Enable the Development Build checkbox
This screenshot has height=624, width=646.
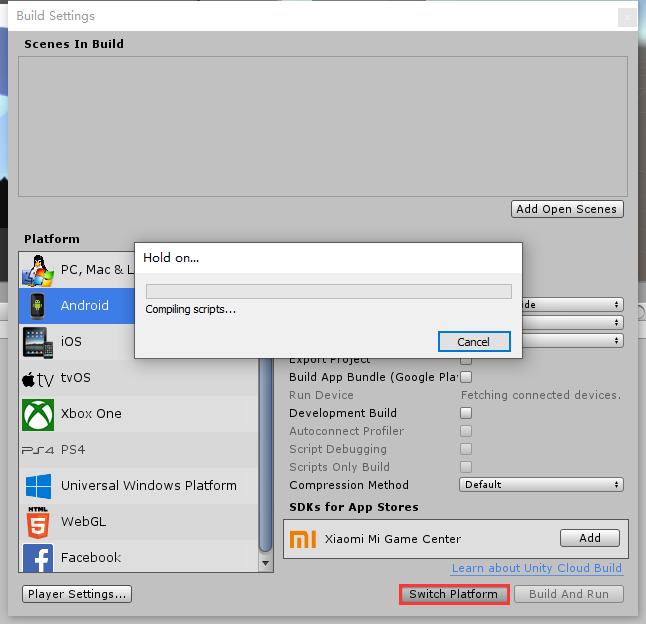point(466,413)
